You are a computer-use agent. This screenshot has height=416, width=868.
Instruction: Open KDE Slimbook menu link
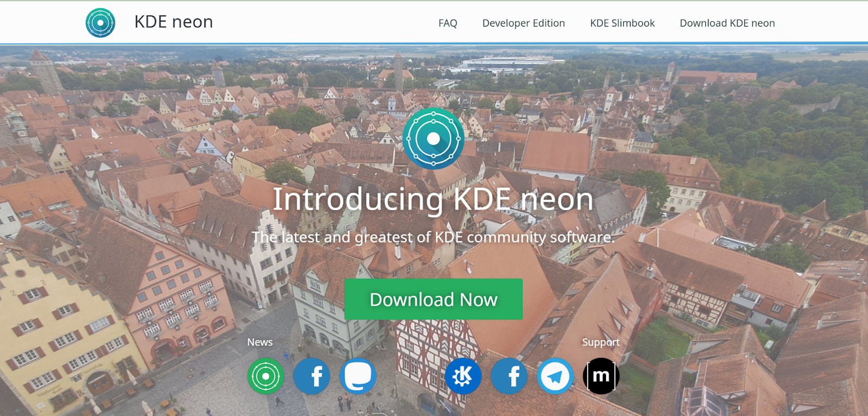click(622, 23)
